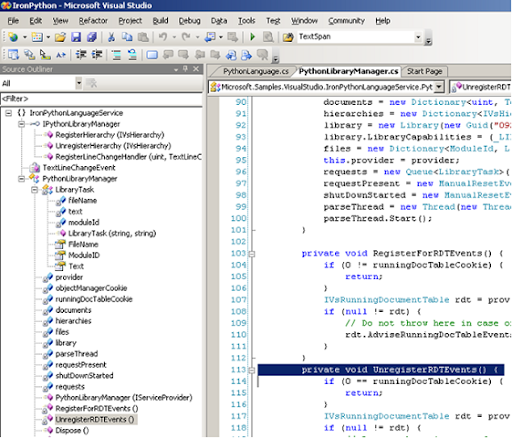Viewport: 512px width, 438px height.
Task: Click the comment out lines icon
Action: (x=116, y=54)
